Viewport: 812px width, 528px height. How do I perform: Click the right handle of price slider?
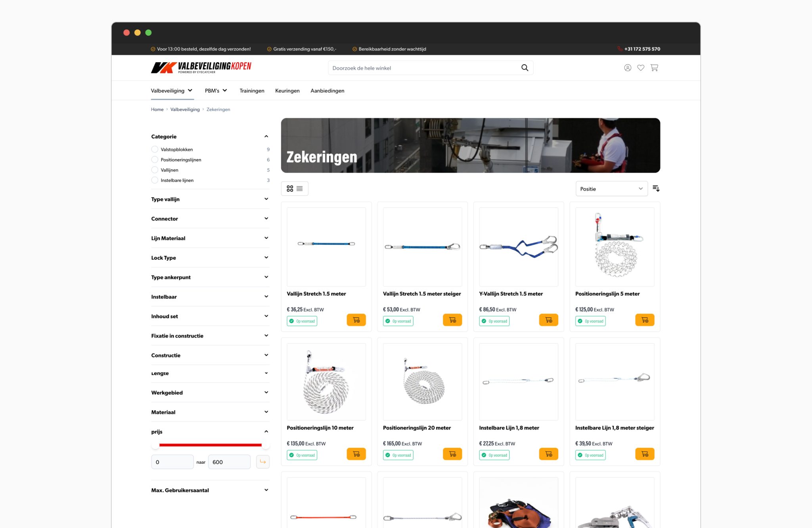[x=266, y=445]
